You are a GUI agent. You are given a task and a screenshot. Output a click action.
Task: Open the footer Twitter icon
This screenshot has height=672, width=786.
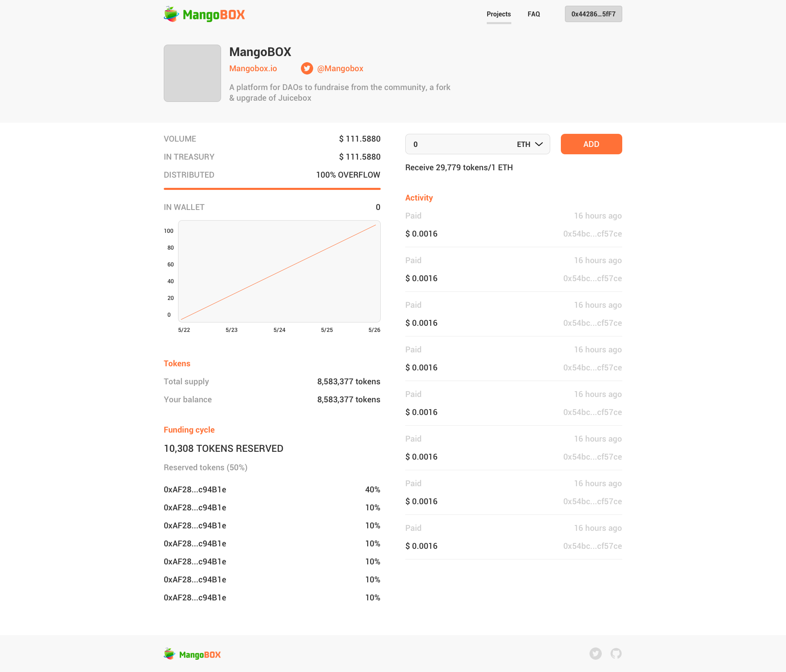tap(595, 654)
